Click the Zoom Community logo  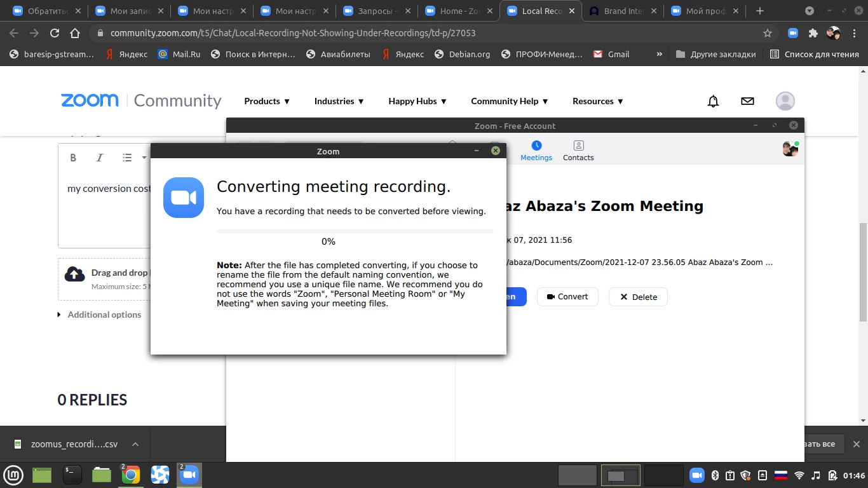tap(141, 100)
